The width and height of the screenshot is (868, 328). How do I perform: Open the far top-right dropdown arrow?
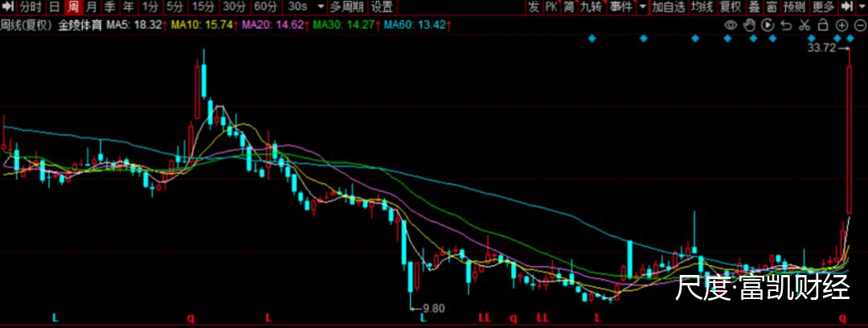point(860,7)
